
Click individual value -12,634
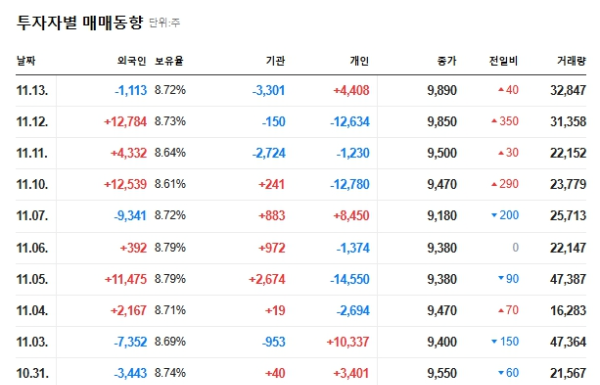tap(350, 122)
